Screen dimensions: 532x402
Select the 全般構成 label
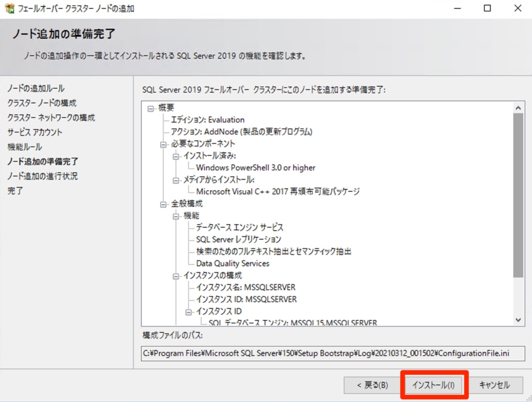[187, 203]
